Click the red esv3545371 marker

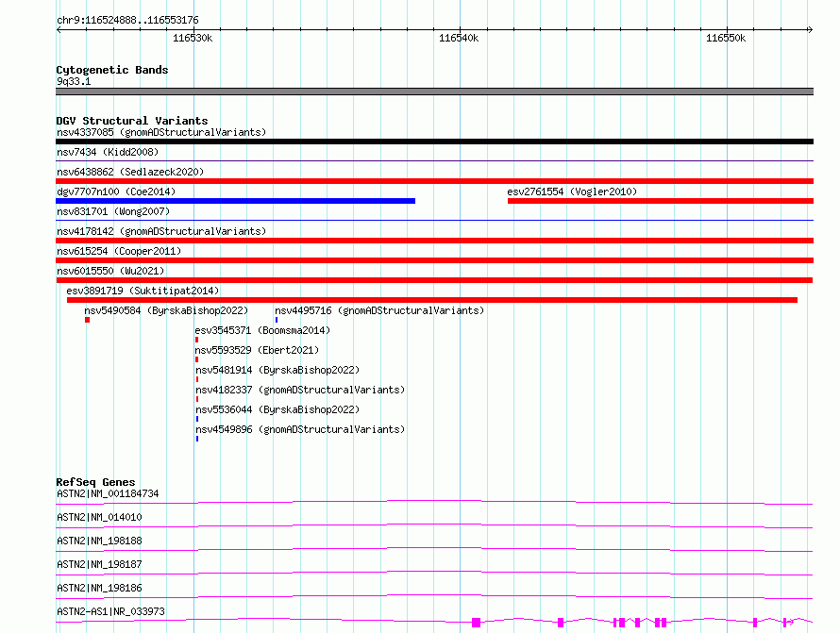click(x=197, y=340)
